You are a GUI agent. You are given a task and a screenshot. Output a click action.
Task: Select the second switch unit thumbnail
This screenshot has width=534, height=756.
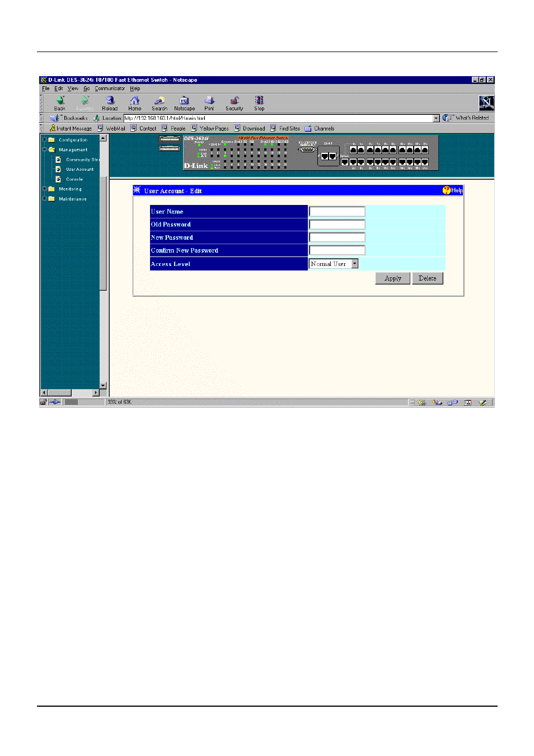(x=170, y=148)
